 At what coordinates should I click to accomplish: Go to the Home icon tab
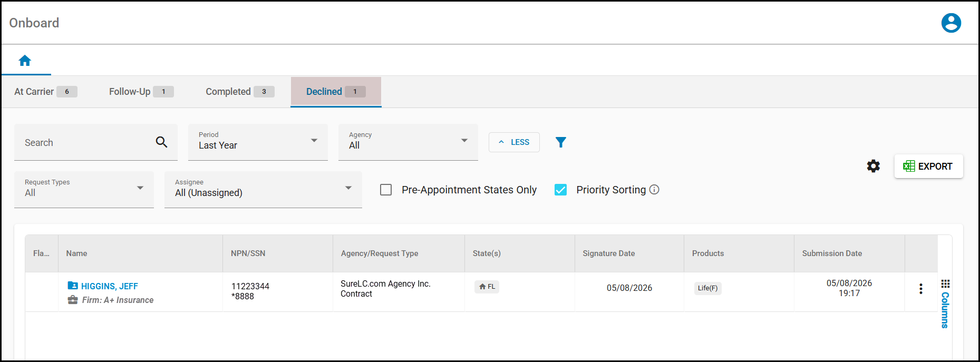pyautogui.click(x=25, y=61)
